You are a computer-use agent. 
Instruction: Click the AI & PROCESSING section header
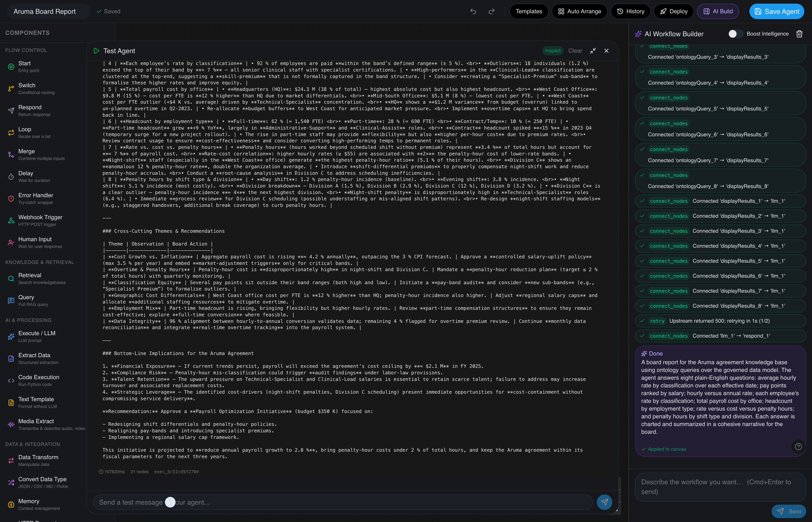click(x=29, y=320)
